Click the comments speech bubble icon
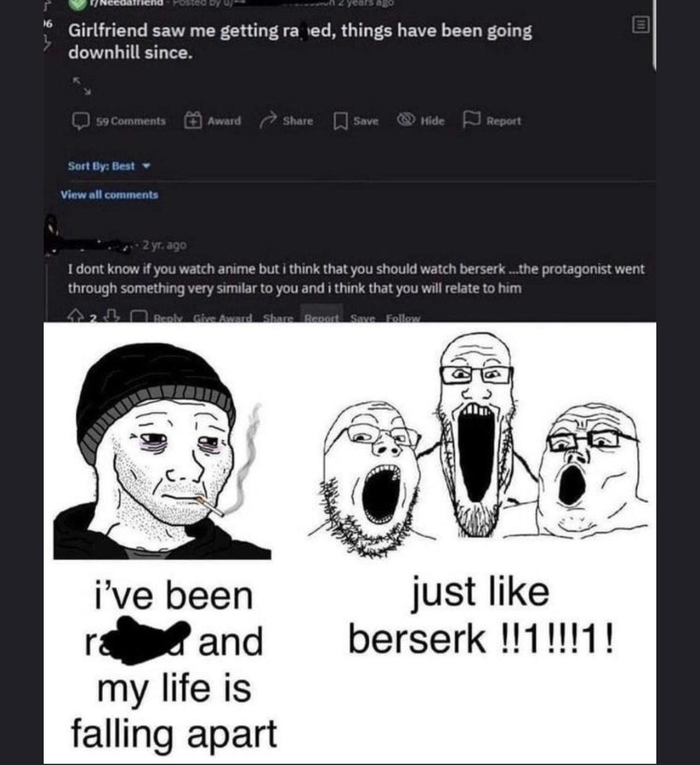 [x=81, y=121]
